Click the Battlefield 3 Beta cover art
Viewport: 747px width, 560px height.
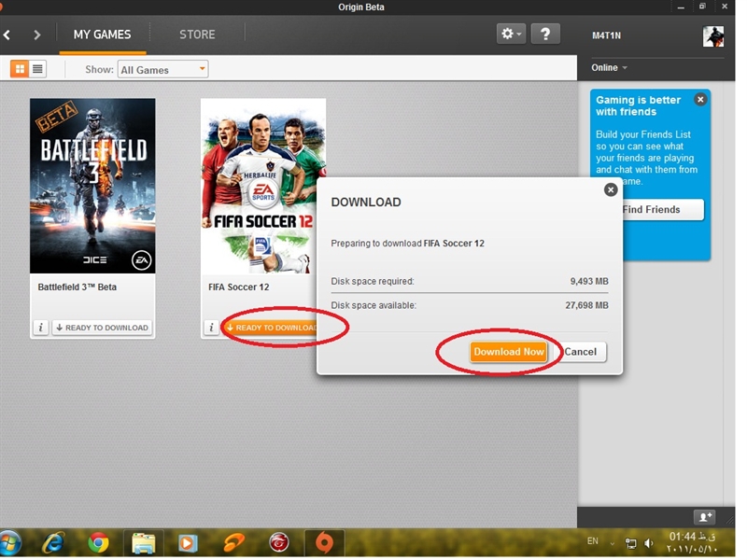[92, 186]
